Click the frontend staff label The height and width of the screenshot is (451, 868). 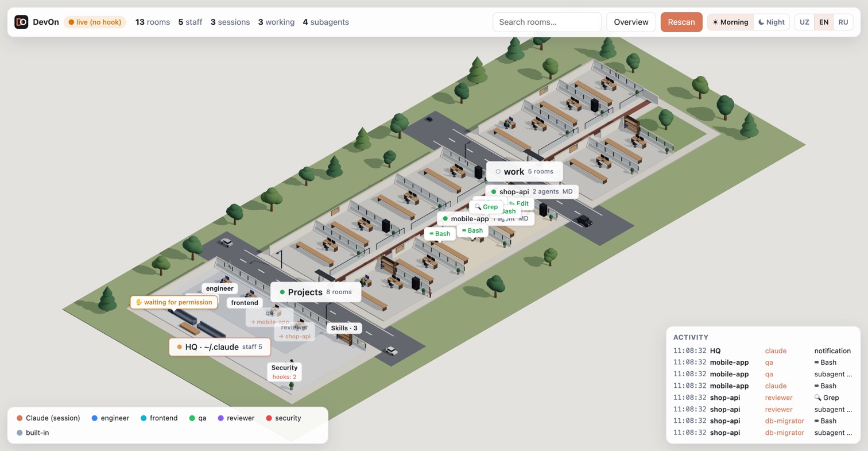[x=245, y=303]
